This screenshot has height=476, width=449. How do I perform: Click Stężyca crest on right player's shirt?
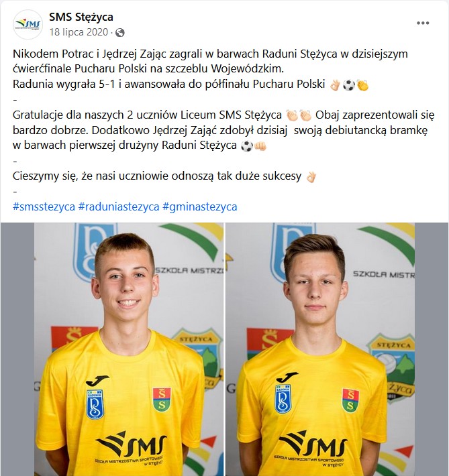point(350,400)
